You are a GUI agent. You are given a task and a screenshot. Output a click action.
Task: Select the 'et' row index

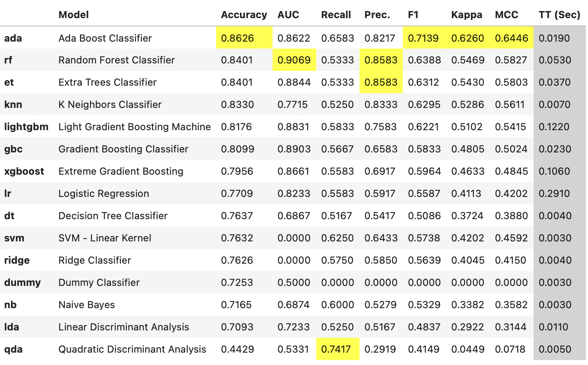coord(9,82)
